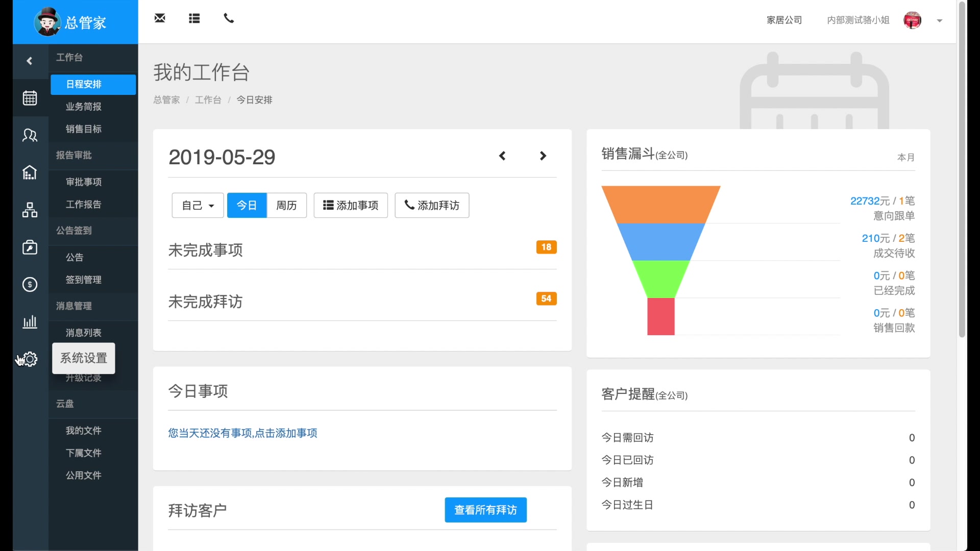Click the 点击添加事项 link text

pos(286,433)
